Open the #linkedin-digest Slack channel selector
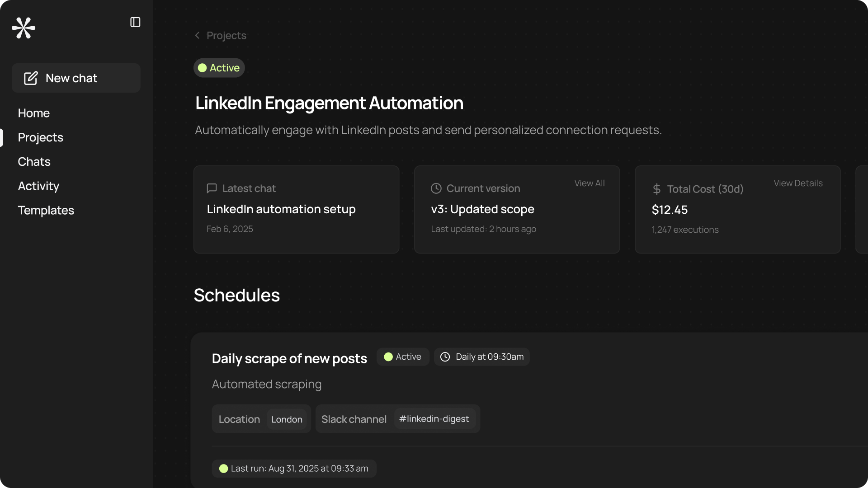This screenshot has height=488, width=868. click(x=434, y=419)
